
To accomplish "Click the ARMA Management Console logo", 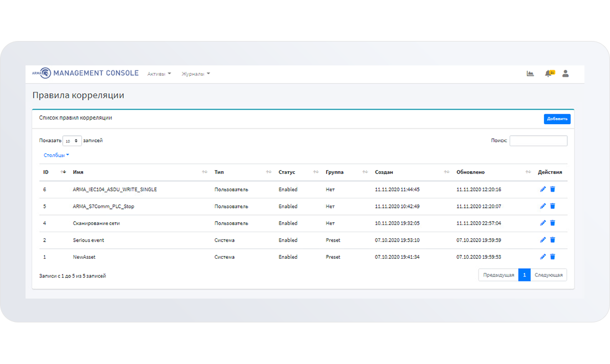I will (85, 73).
